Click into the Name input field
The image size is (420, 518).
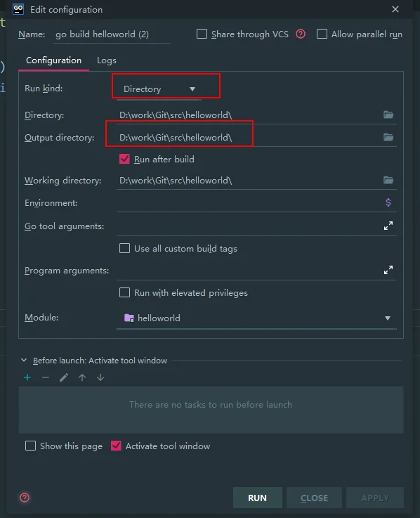112,34
